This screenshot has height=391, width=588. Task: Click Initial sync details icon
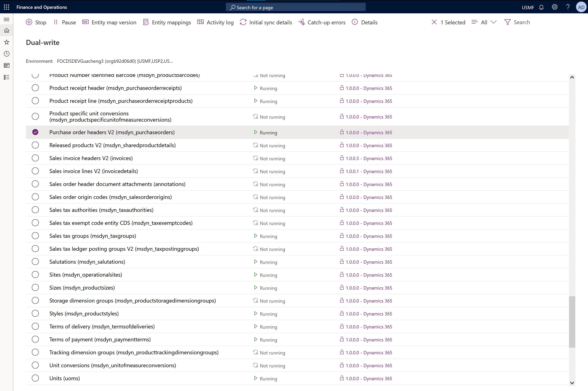[243, 22]
